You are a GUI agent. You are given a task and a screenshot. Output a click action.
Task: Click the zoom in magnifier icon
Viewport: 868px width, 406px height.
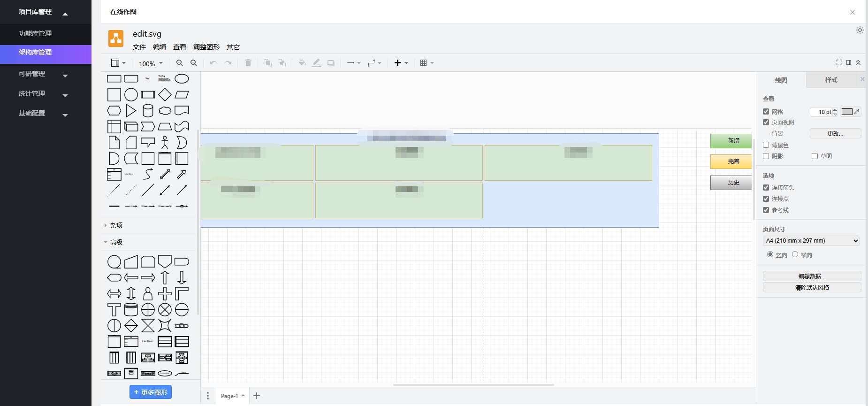coord(180,63)
